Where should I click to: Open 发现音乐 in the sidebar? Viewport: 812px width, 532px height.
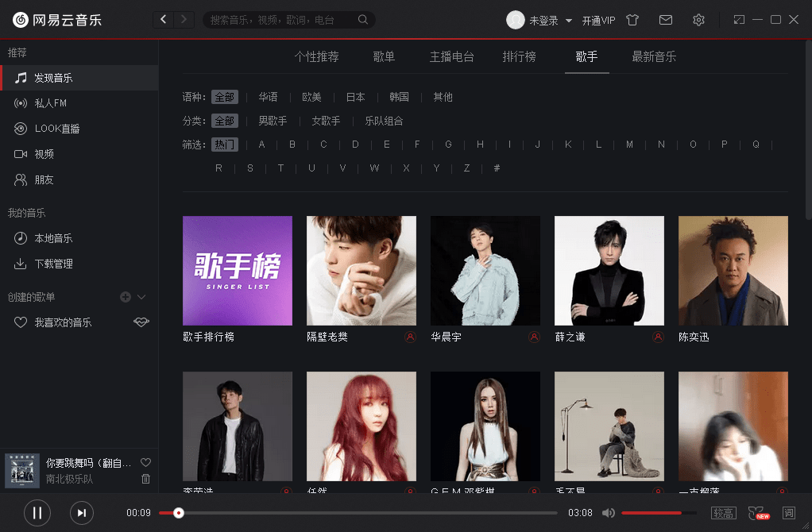point(79,78)
